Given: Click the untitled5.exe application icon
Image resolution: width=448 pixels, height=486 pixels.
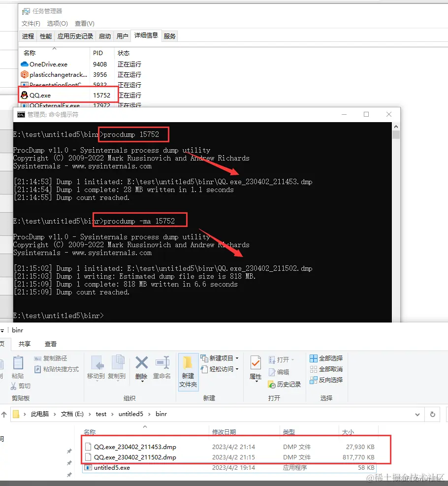Looking at the screenshot, I should click(x=88, y=467).
